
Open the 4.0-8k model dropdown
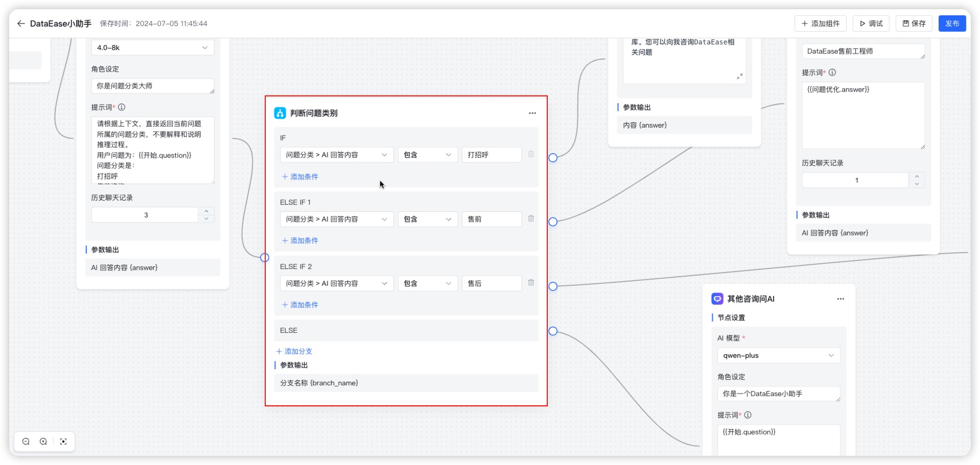[152, 47]
